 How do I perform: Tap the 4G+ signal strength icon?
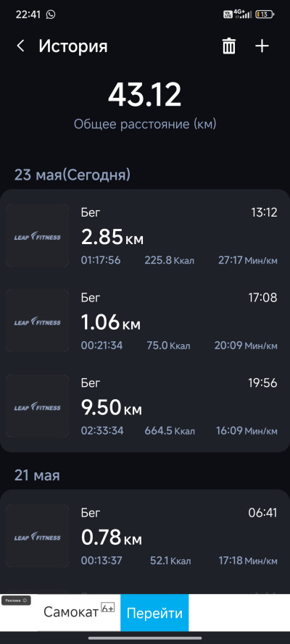click(243, 14)
